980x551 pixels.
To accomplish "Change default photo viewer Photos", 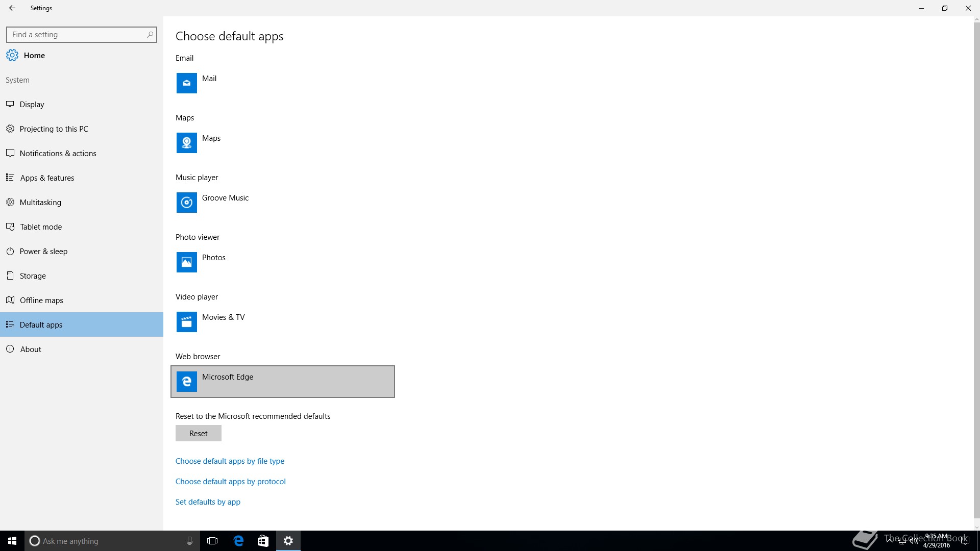I will click(x=283, y=262).
